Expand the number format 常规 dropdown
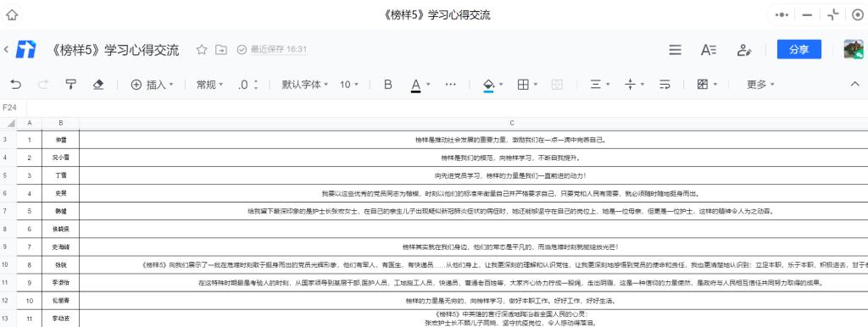868x327 pixels. (x=210, y=84)
